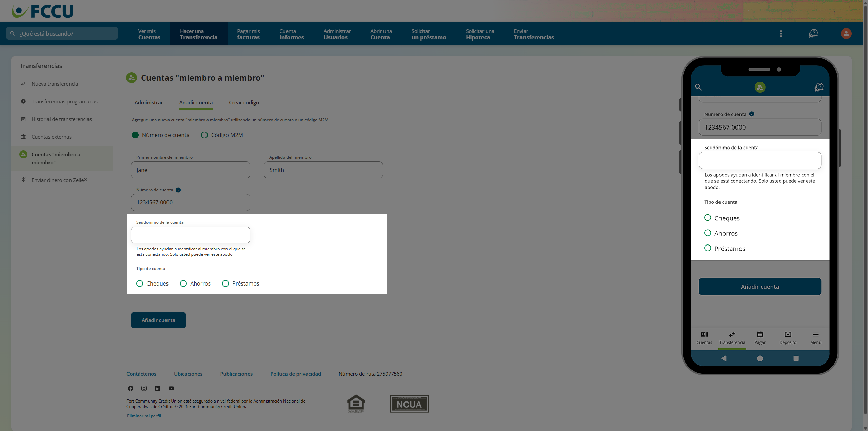Tap Menú in phone bottom navigation
The width and height of the screenshot is (868, 431).
[x=816, y=338]
